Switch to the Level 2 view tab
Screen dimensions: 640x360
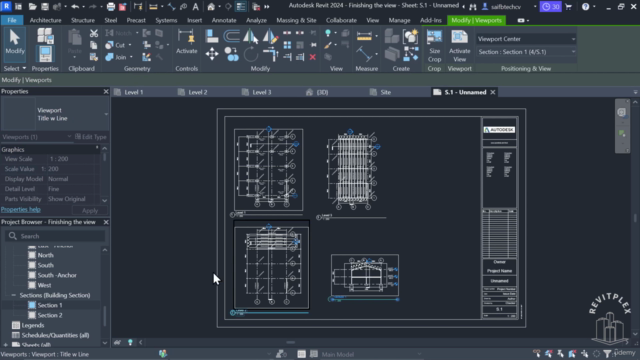coord(198,92)
